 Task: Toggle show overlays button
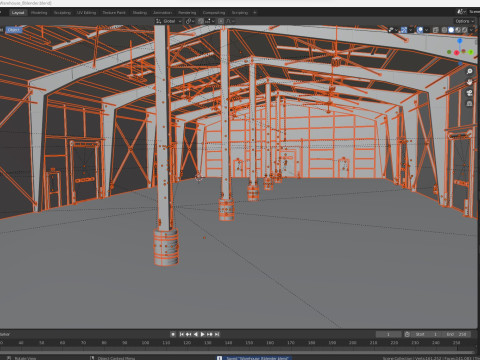point(420,30)
